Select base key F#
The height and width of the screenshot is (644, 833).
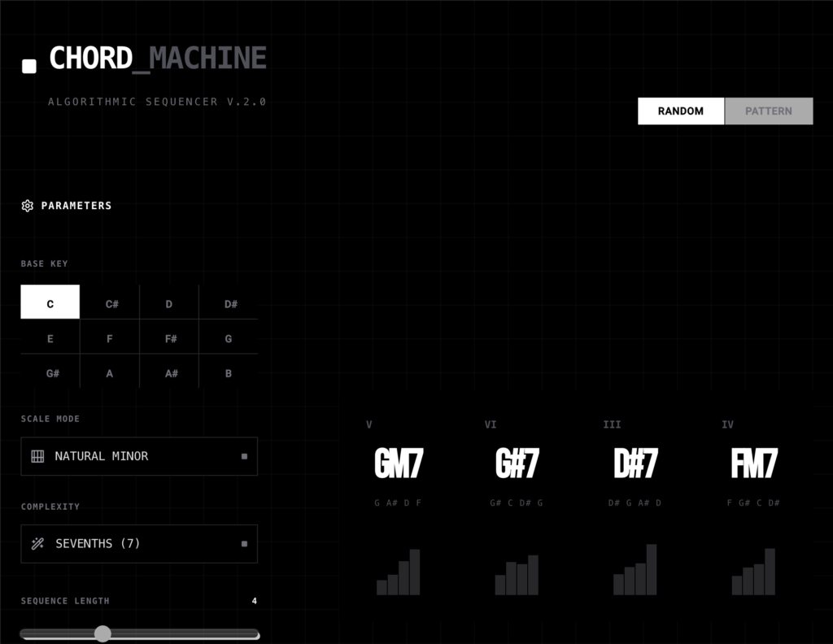tap(170, 338)
